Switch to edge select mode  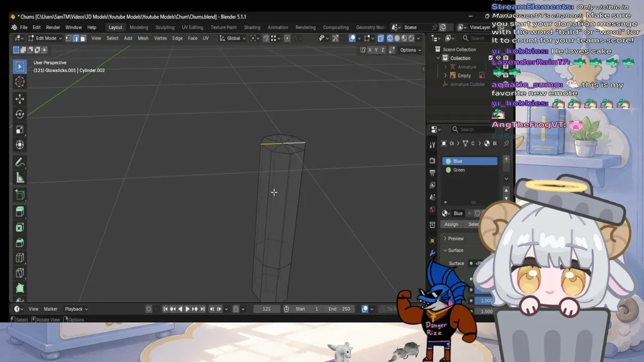click(x=75, y=38)
